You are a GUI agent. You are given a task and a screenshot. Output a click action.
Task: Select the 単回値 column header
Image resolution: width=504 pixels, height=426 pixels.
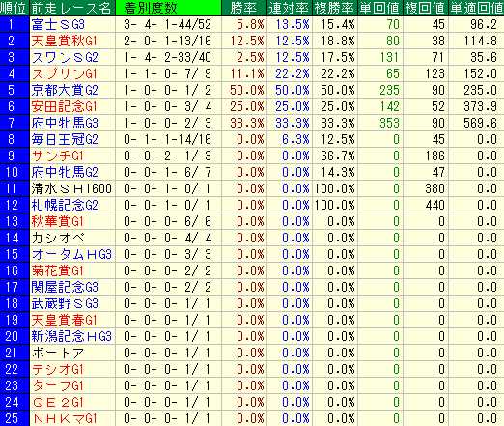pos(380,8)
